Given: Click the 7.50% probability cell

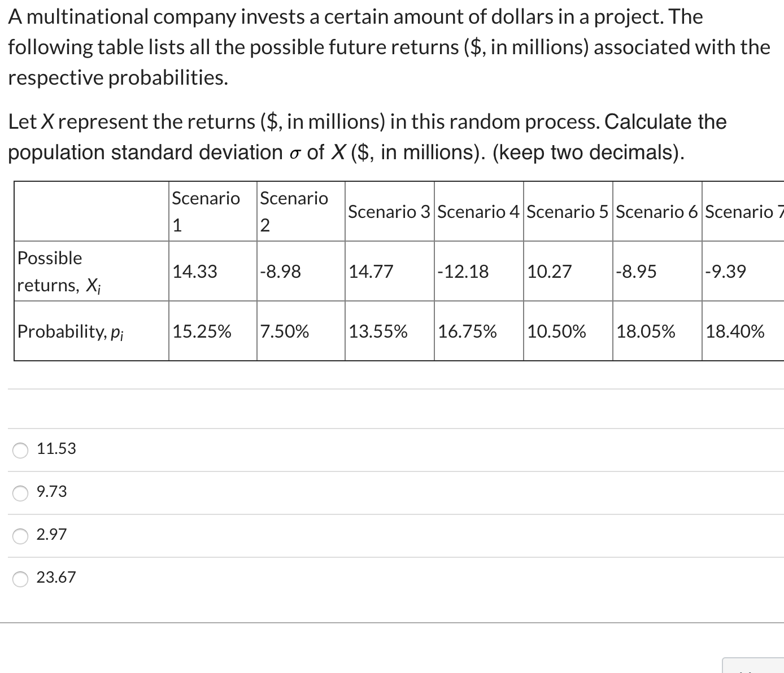Looking at the screenshot, I should click(285, 331).
